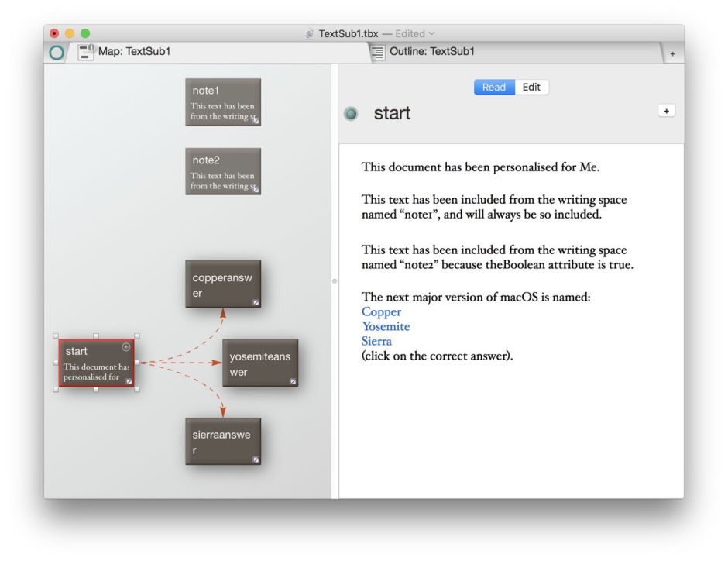
Task: Click the map view icon in the Map: TextSub1 tab
Action: tap(86, 52)
